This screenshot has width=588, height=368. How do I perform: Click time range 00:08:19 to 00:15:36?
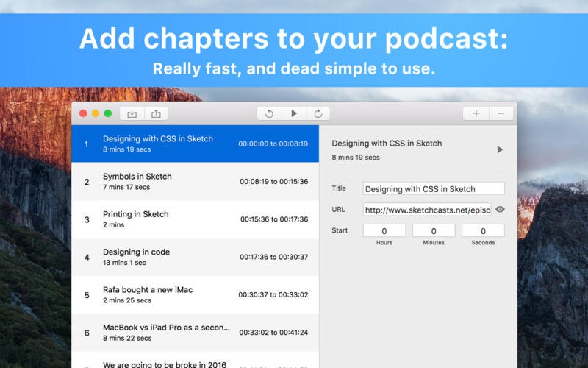273,181
